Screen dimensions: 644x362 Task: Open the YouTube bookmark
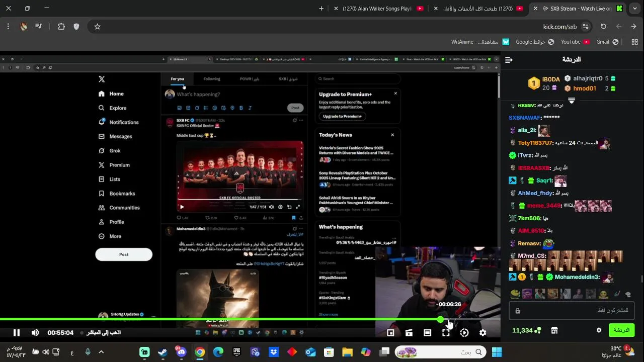575,42
